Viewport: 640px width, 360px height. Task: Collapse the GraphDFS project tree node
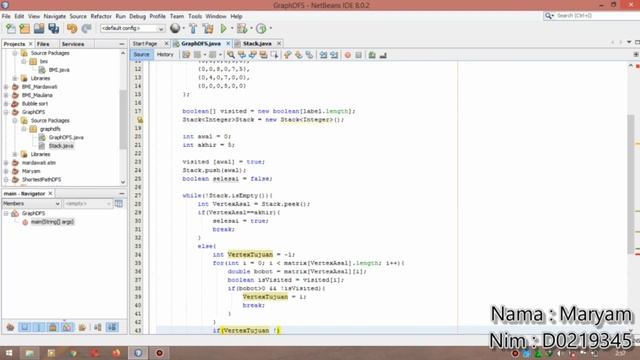[6, 112]
